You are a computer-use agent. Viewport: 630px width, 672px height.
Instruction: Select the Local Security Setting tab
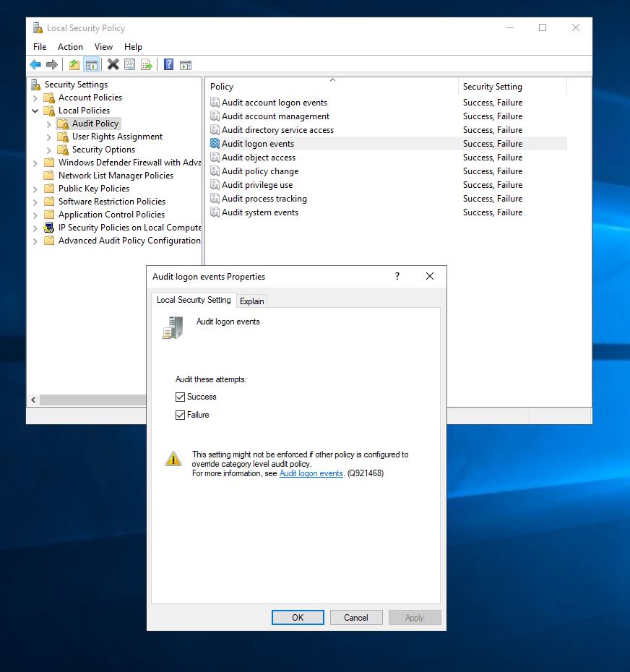(x=194, y=300)
